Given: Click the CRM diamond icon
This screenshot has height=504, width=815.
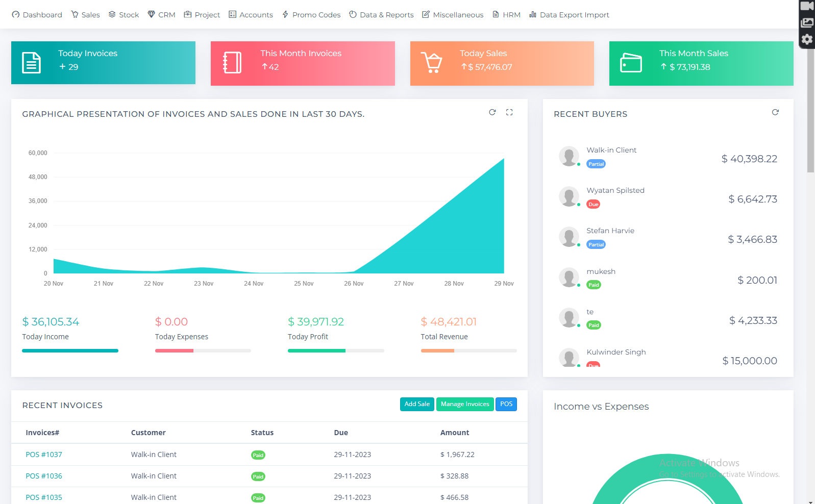Looking at the screenshot, I should [x=152, y=15].
